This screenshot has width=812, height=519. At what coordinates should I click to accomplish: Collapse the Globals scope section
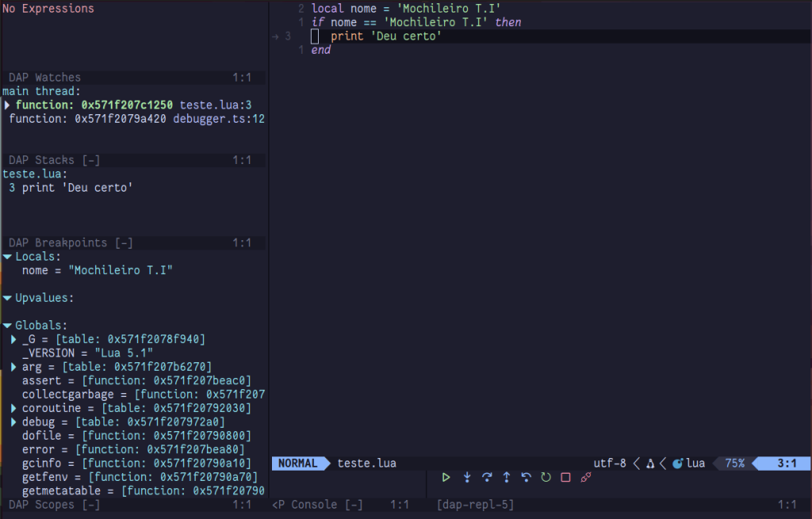[x=7, y=326]
